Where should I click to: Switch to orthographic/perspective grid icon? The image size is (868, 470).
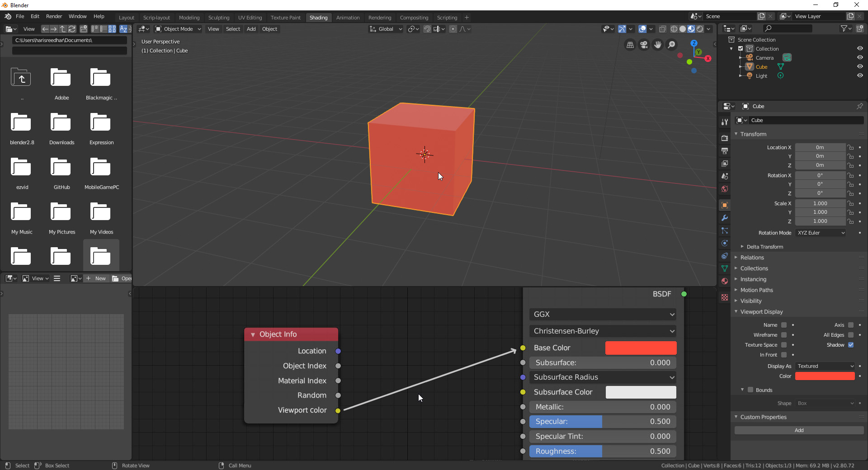point(630,45)
